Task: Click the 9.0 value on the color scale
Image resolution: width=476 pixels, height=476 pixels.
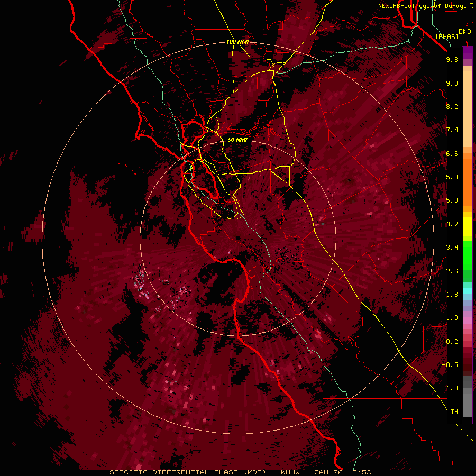Action: (x=452, y=83)
